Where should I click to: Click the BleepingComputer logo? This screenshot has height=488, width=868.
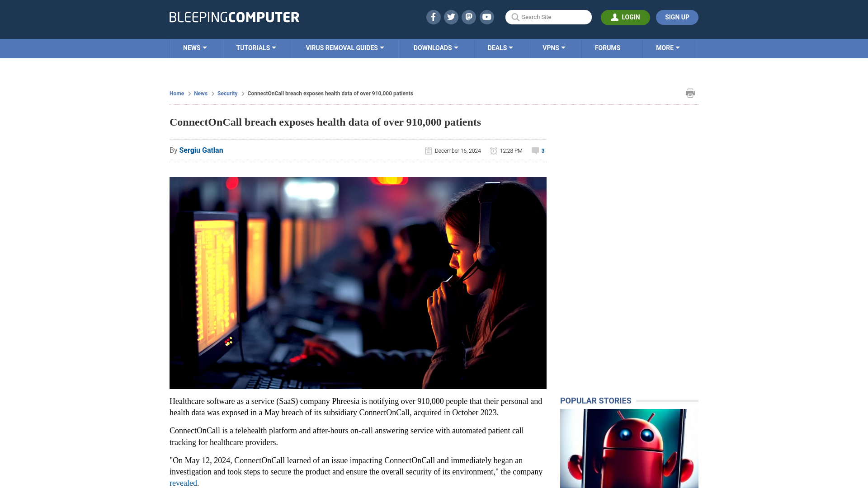pyautogui.click(x=234, y=17)
